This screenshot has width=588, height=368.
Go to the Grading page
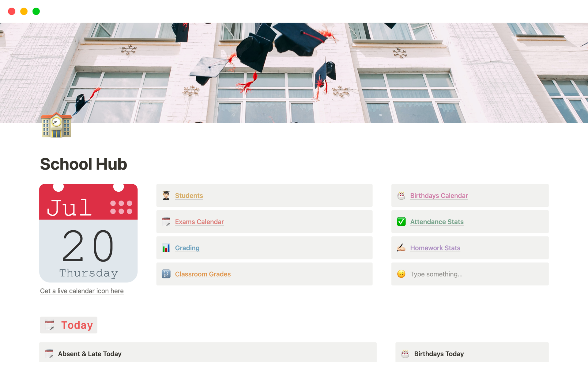pos(187,248)
